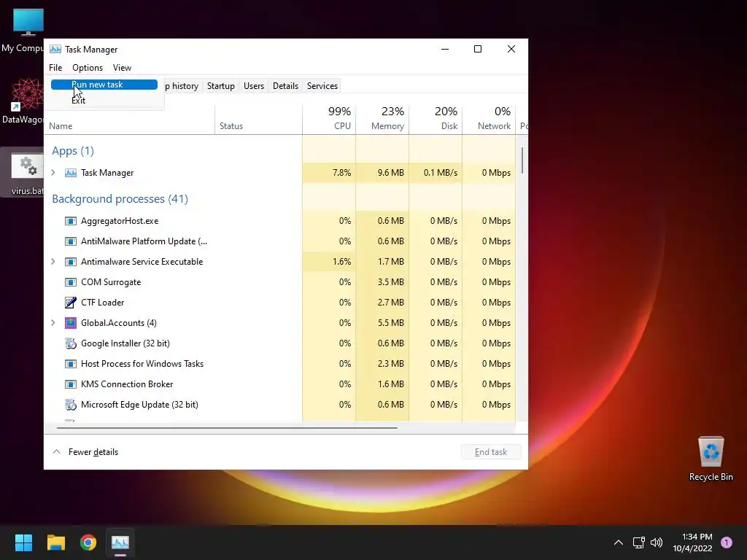Switch to the Details tab

click(x=285, y=86)
